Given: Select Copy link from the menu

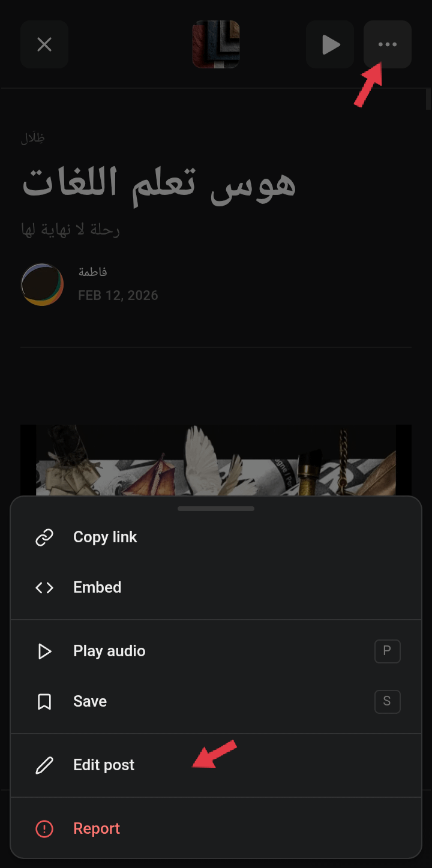Looking at the screenshot, I should point(216,537).
